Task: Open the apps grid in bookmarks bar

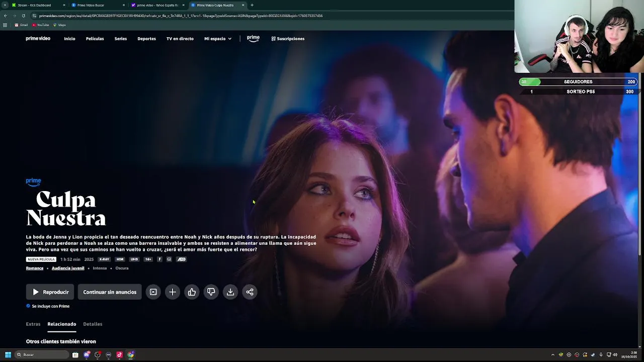Action: tap(5, 25)
